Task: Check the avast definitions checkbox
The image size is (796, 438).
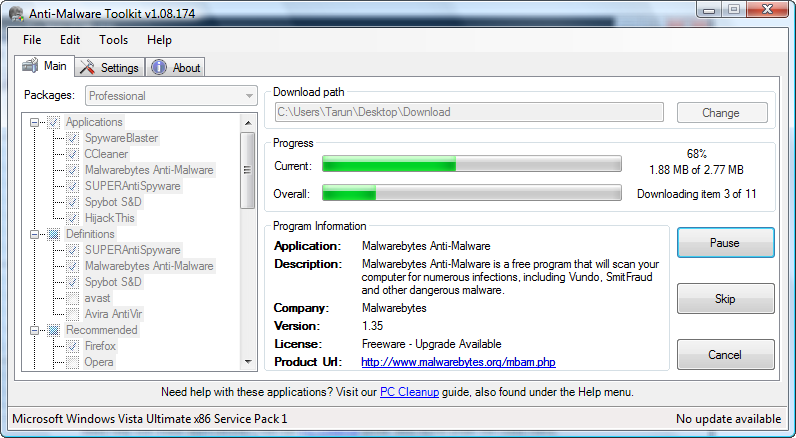Action: (73, 298)
